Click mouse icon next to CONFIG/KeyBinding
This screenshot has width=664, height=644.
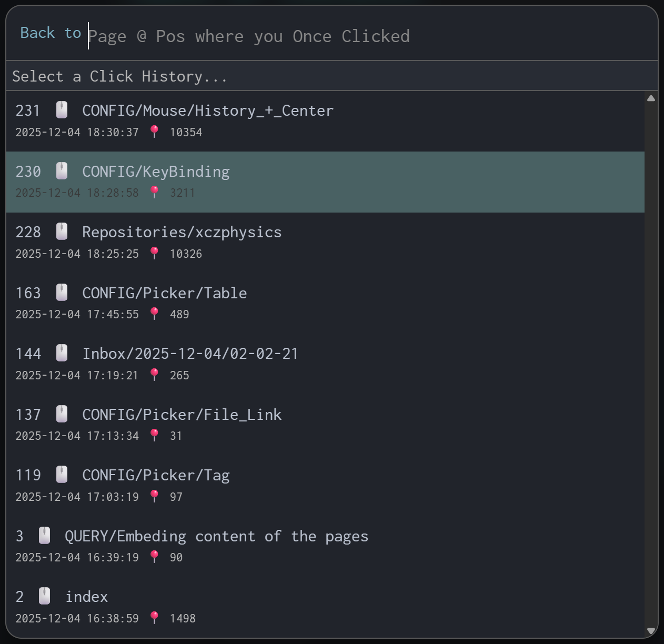click(62, 171)
